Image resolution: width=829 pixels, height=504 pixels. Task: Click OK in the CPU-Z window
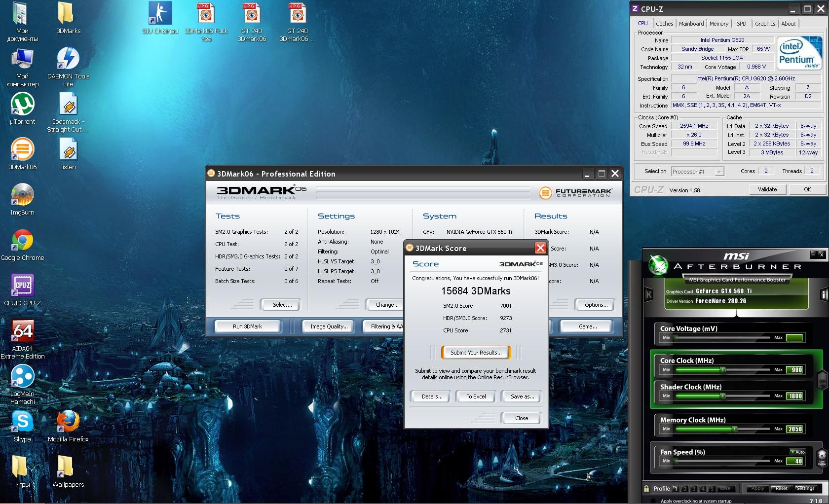(x=807, y=189)
